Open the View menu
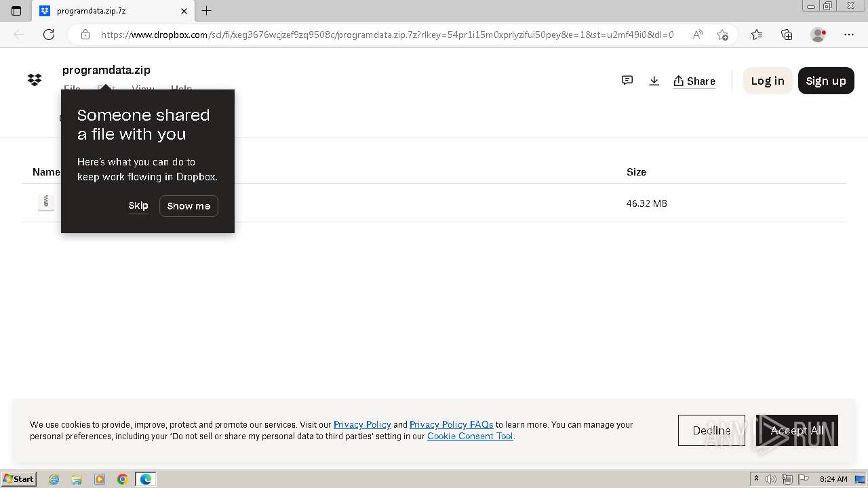Viewport: 868px width, 488px height. point(143,89)
